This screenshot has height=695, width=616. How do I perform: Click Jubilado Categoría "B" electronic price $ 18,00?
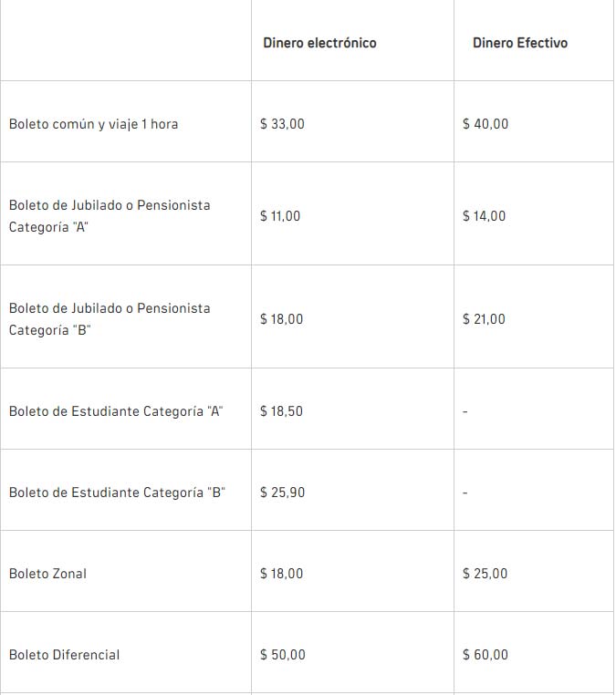(281, 319)
